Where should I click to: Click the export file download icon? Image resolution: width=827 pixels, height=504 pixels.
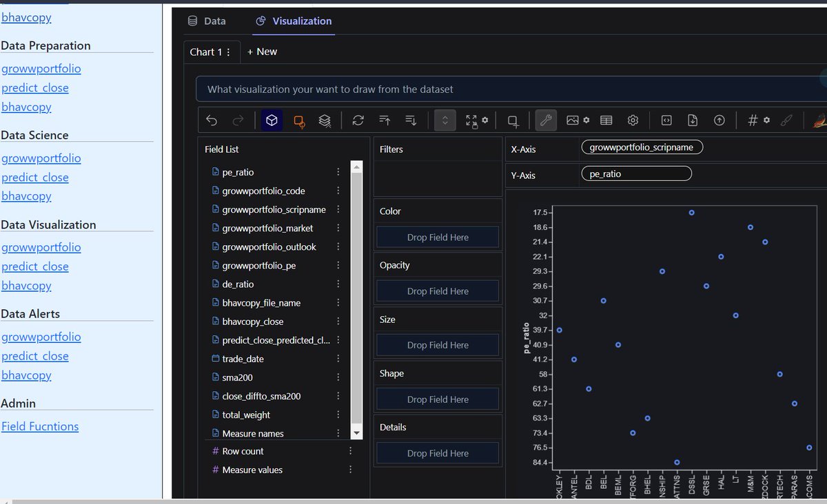[x=693, y=120]
